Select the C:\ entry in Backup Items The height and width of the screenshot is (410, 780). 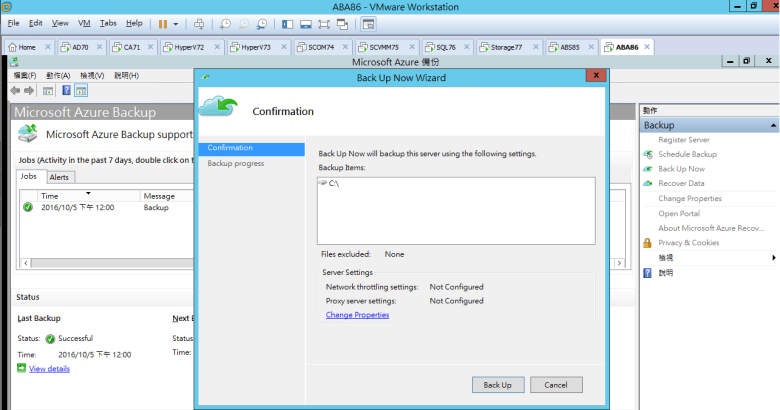click(x=334, y=185)
